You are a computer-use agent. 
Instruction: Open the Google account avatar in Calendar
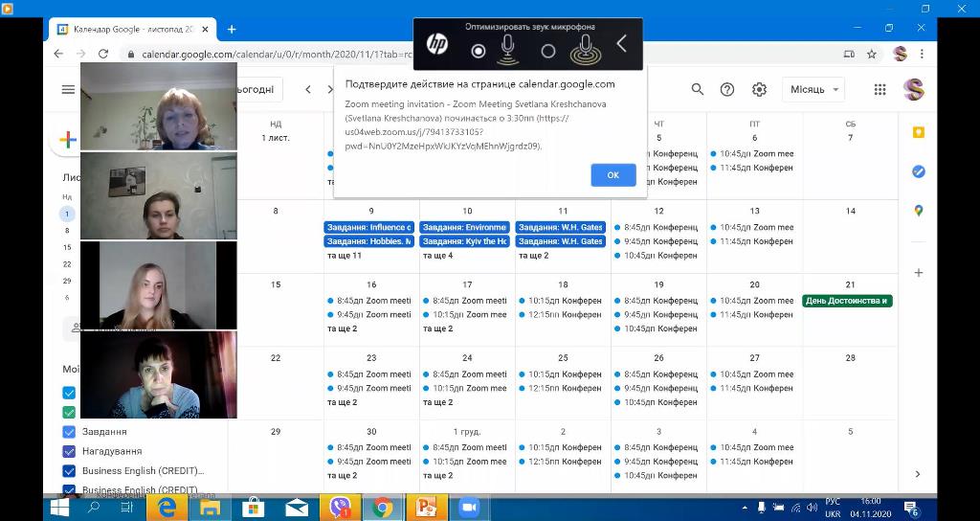(x=914, y=89)
